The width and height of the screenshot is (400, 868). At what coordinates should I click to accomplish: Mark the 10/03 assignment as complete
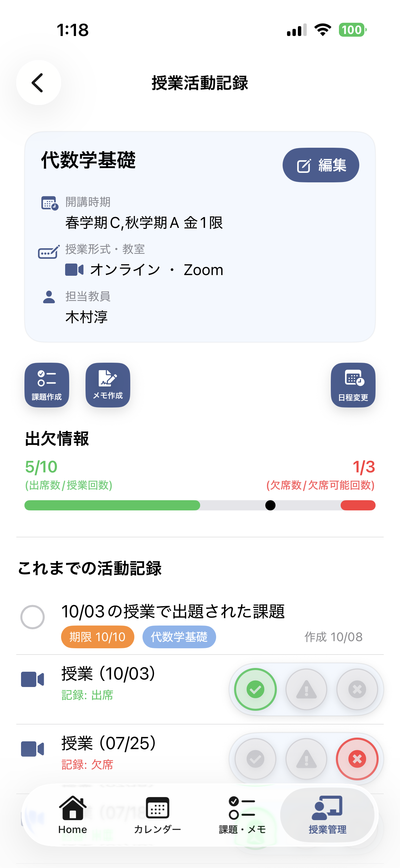(33, 617)
